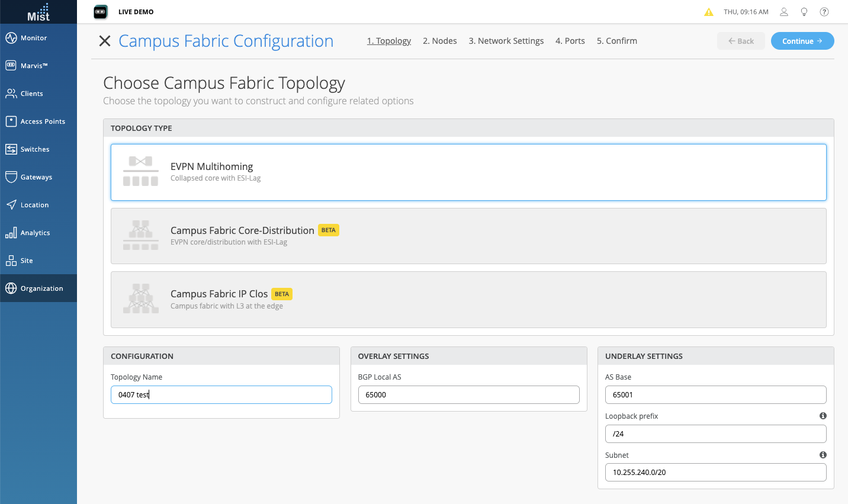Open Marvis assistant from sidebar

34,66
